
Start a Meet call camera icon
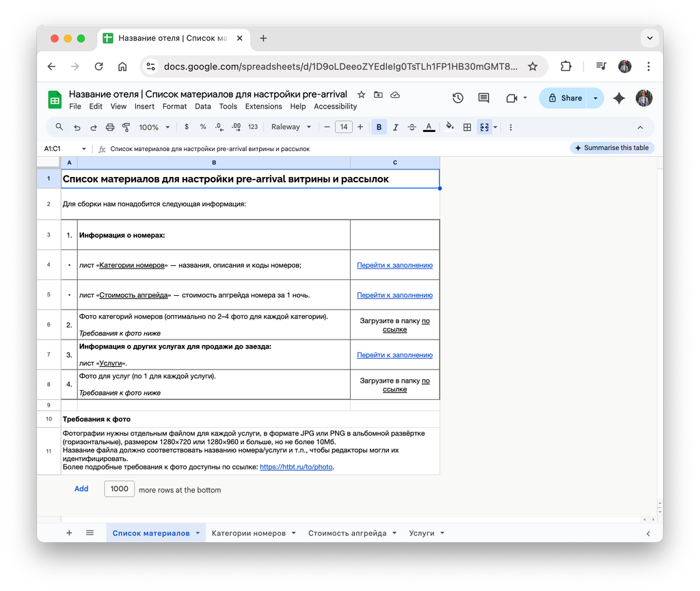[x=511, y=98]
